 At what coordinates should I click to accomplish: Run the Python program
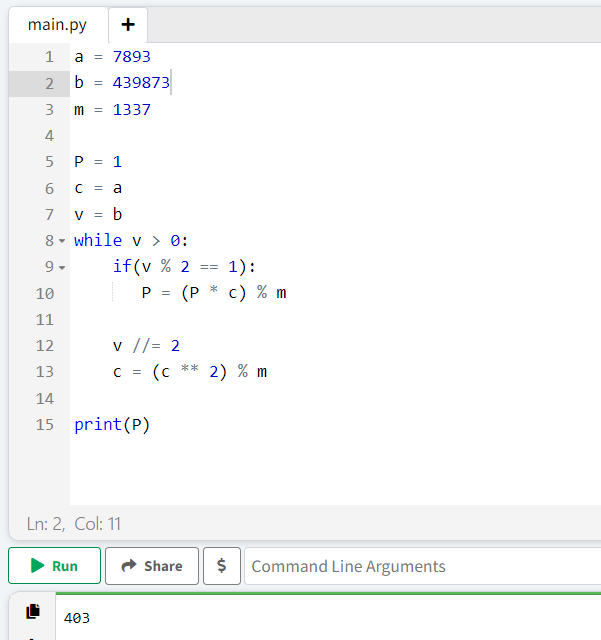point(54,566)
